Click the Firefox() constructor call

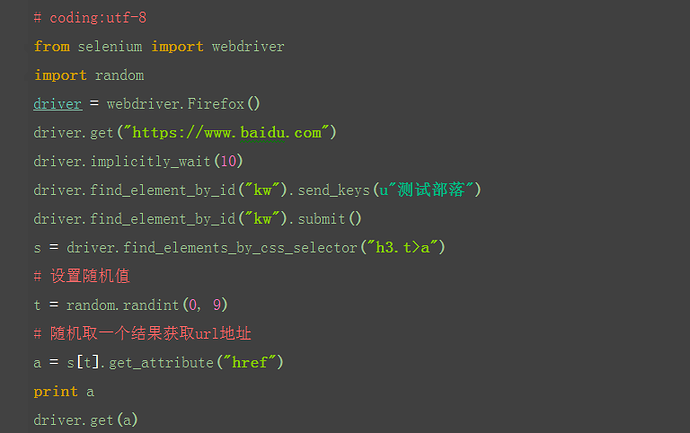coord(224,104)
